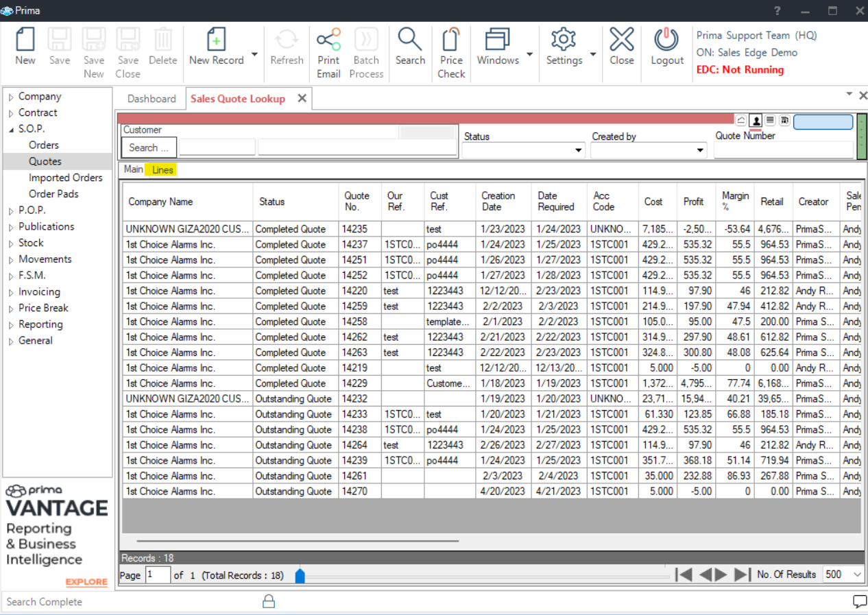Expand the Contract tree node
The image size is (868, 615).
pos(11,113)
